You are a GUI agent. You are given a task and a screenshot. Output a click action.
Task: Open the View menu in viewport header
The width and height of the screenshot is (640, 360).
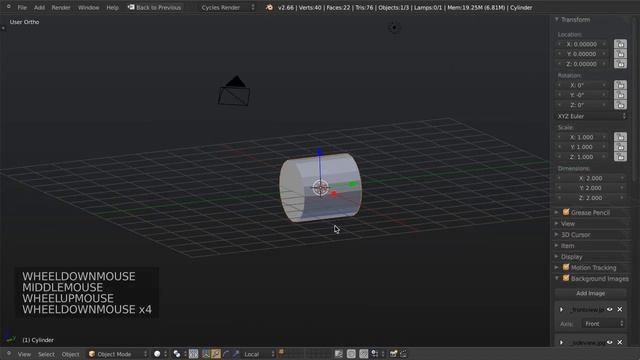tap(24, 354)
